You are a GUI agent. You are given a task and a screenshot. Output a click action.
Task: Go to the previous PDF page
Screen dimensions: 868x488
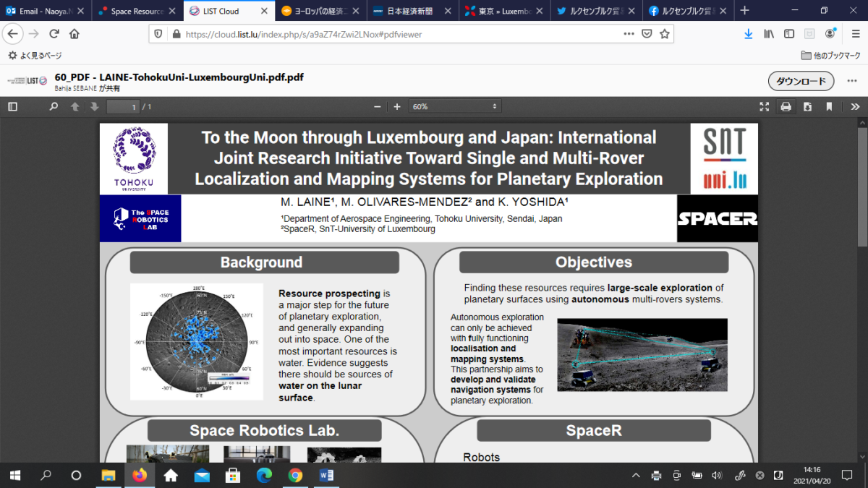coord(75,106)
